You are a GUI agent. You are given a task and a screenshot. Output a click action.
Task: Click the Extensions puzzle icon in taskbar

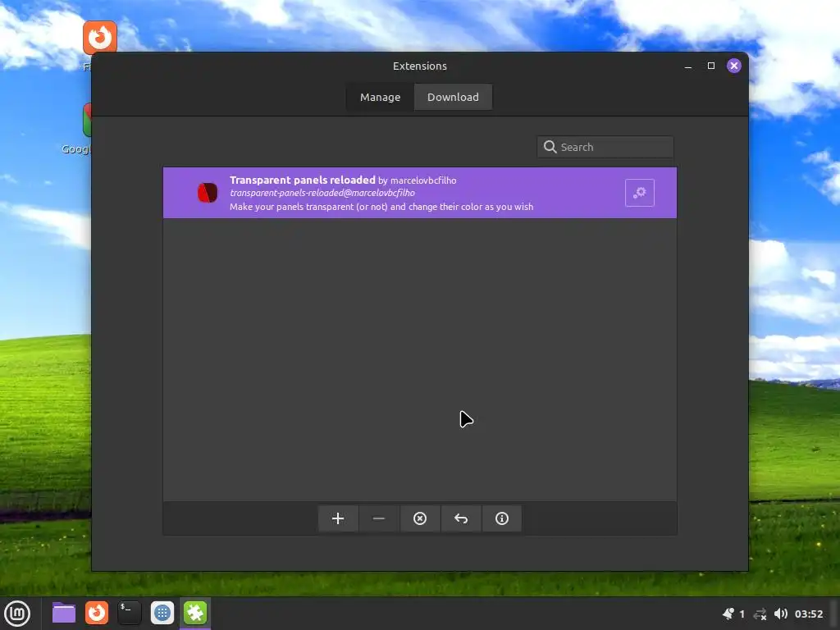coord(195,613)
